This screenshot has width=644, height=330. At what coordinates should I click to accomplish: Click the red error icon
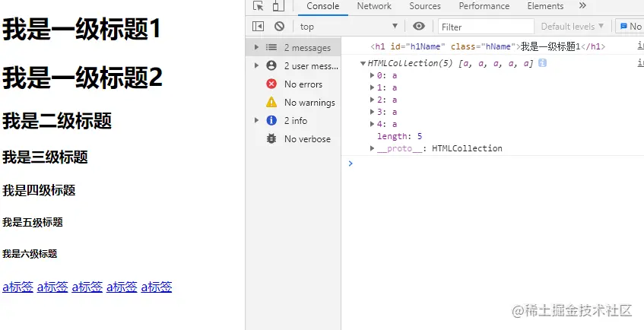pos(271,84)
